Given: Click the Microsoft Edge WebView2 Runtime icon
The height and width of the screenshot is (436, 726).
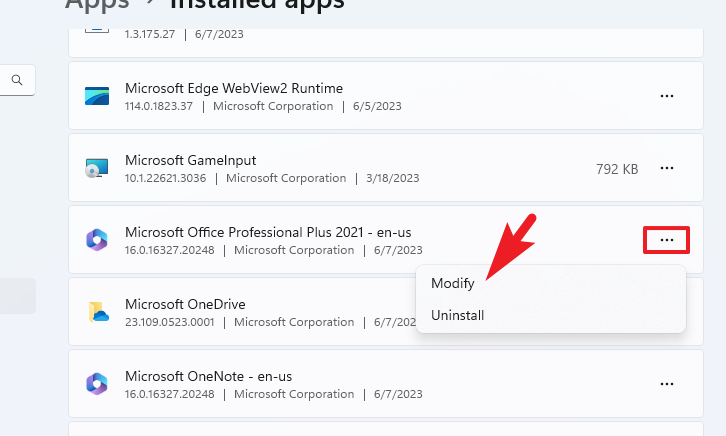Looking at the screenshot, I should click(x=97, y=96).
